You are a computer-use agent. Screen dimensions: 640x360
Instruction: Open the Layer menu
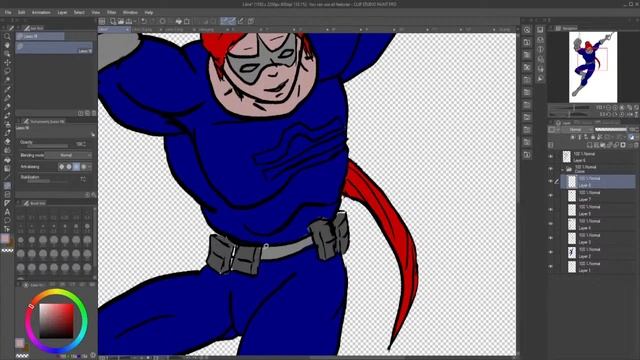coord(62,13)
